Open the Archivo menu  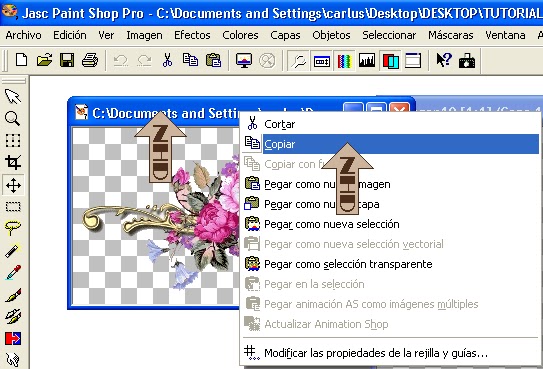tap(23, 35)
